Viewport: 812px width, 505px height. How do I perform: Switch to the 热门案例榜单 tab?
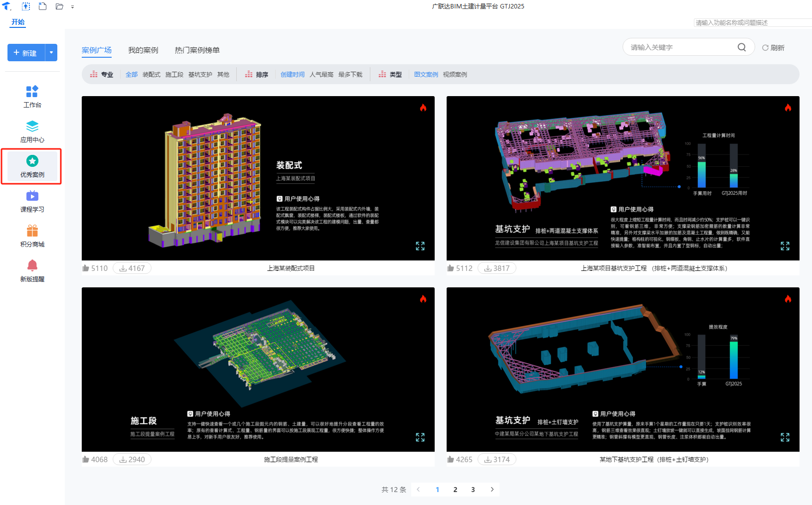tap(197, 50)
